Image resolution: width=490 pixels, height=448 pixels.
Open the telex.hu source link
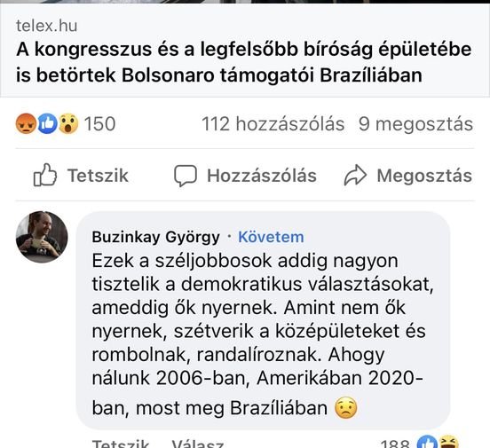pos(46,26)
